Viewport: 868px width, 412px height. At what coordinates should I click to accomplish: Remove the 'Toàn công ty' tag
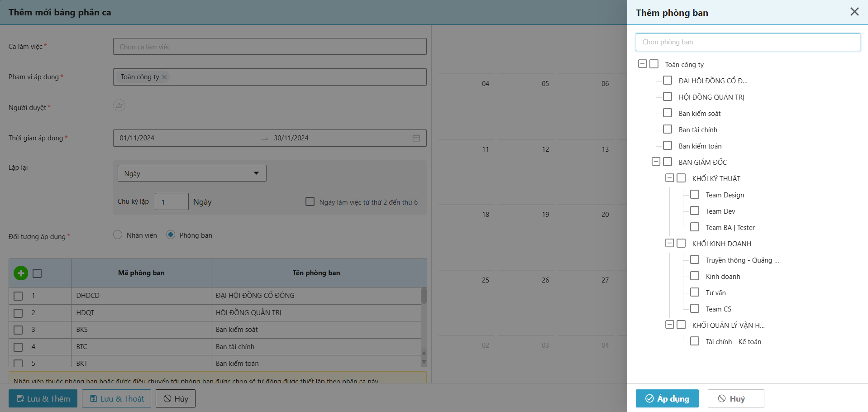coord(165,77)
